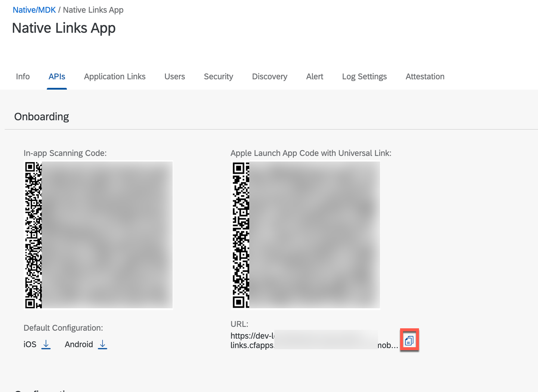
Task: Click the Native Links App page title
Action: (64, 28)
